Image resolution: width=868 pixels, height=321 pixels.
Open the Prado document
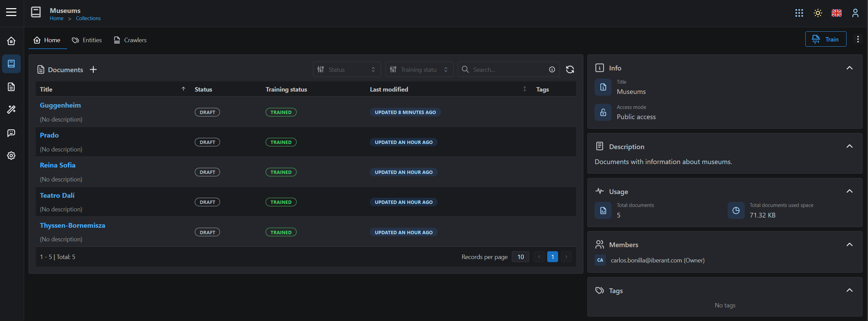[x=49, y=135]
